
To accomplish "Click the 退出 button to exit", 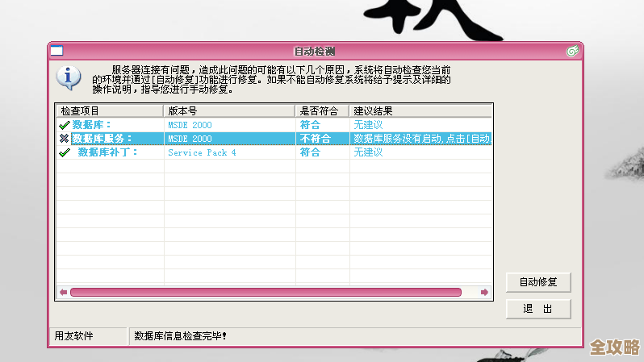I will point(538,309).
